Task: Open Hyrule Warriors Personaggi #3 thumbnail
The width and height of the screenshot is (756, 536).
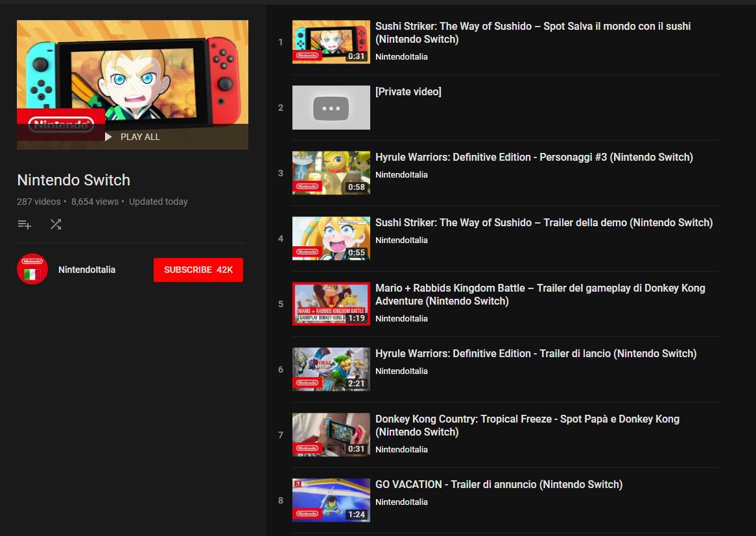Action: click(331, 173)
